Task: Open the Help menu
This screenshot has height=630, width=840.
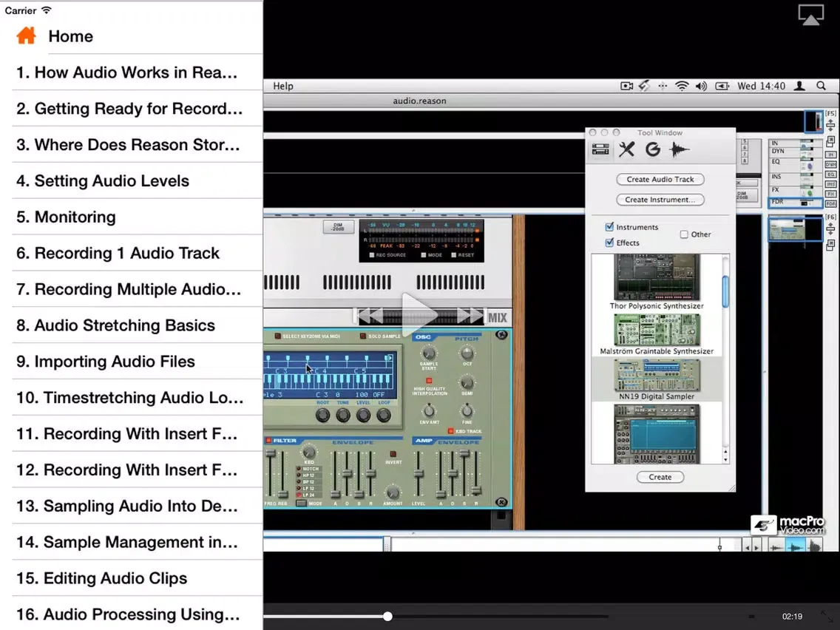Action: (x=283, y=86)
